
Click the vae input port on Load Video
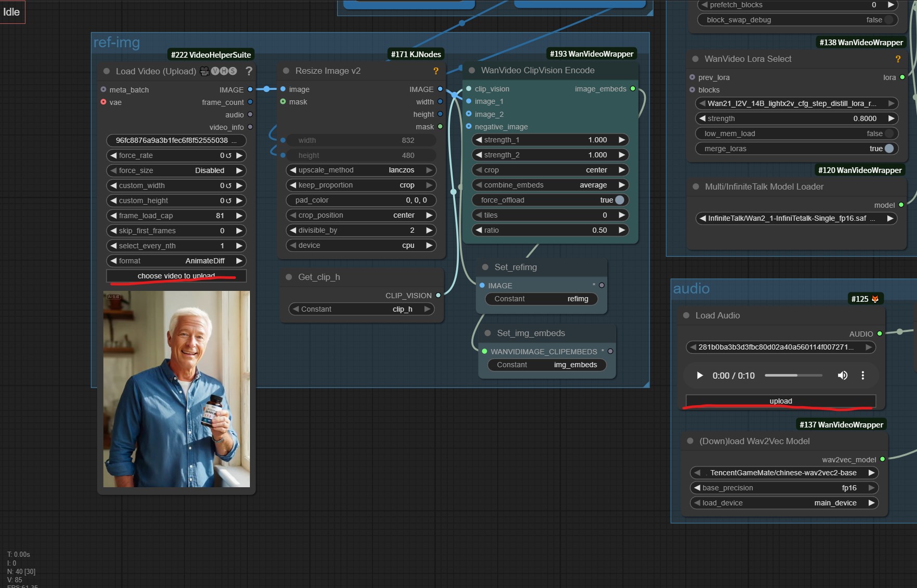tap(103, 102)
